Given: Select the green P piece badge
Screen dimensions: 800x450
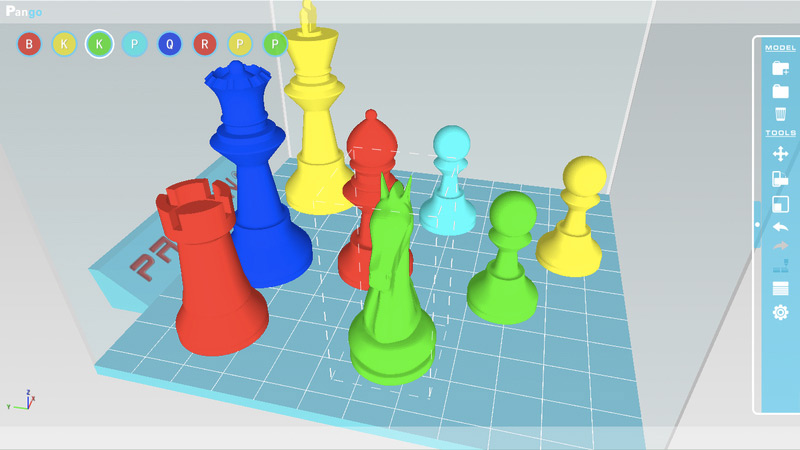Looking at the screenshot, I should pos(275,44).
